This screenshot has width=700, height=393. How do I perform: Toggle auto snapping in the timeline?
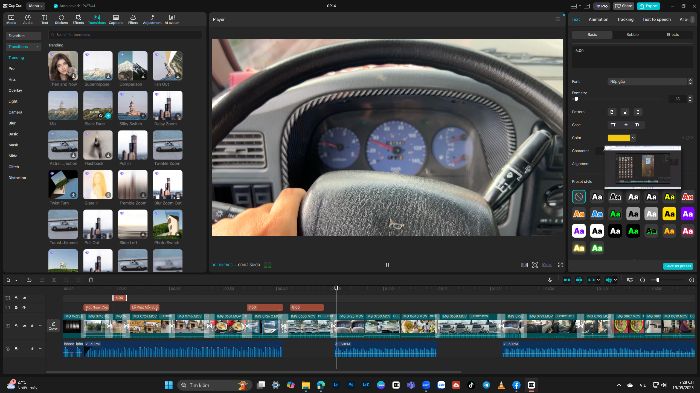(579, 280)
